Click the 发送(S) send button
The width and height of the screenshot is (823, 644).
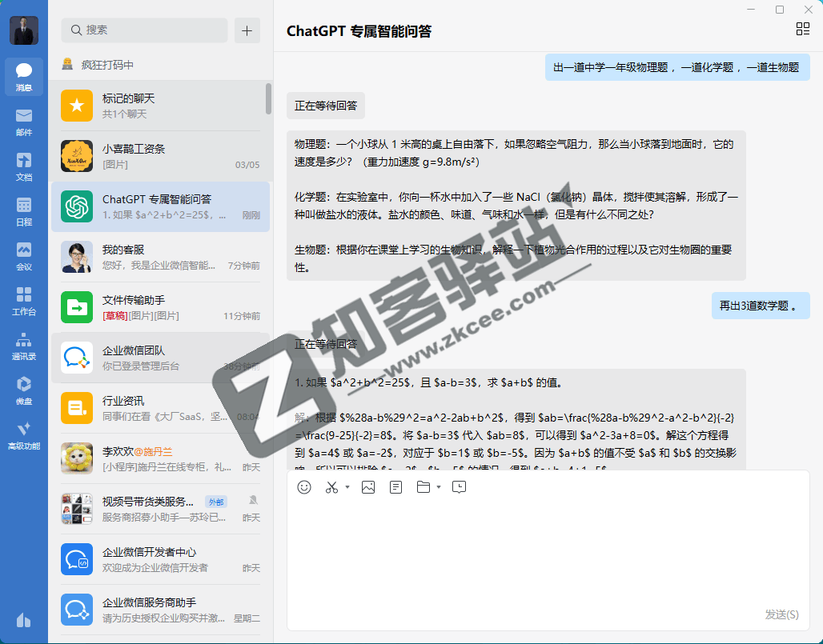coord(782,612)
